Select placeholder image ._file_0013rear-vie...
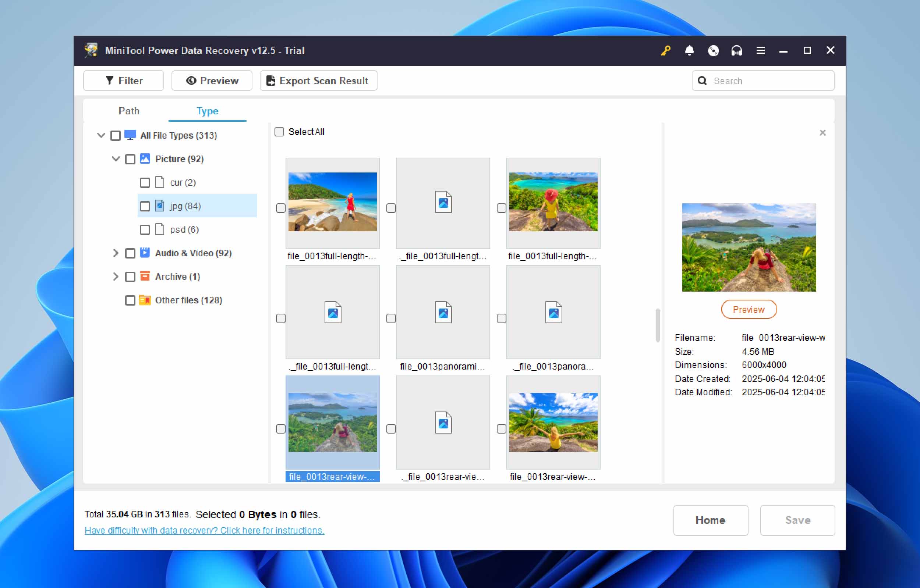Screen dimensions: 920x588 [x=443, y=422]
